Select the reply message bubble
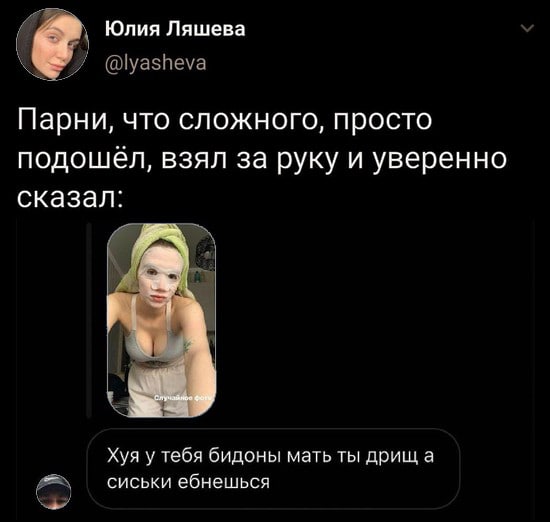Image resolution: width=550 pixels, height=522 pixels. tap(273, 469)
